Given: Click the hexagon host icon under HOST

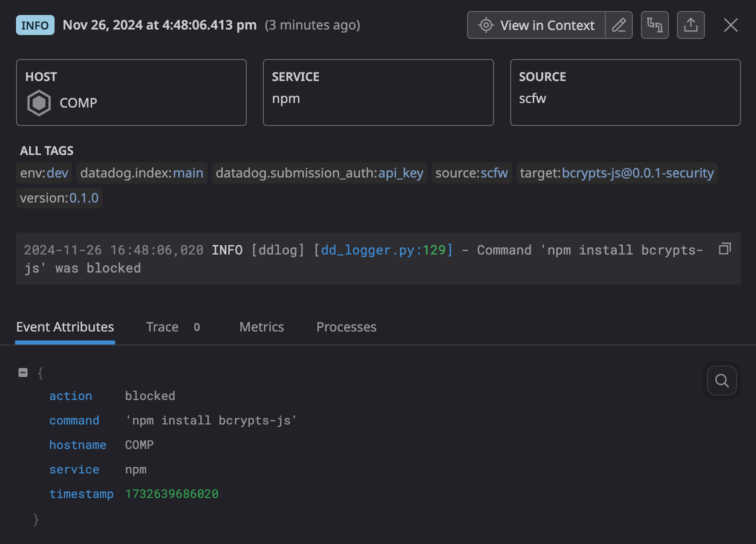Looking at the screenshot, I should tap(39, 103).
